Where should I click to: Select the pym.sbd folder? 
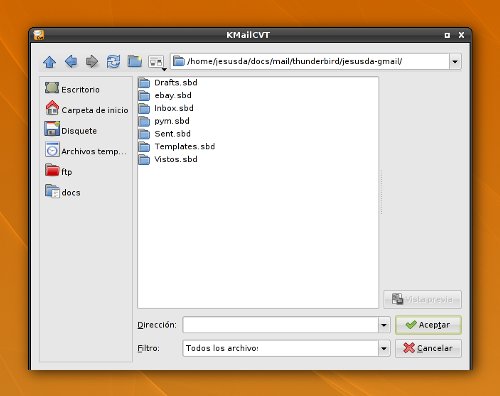(164, 121)
